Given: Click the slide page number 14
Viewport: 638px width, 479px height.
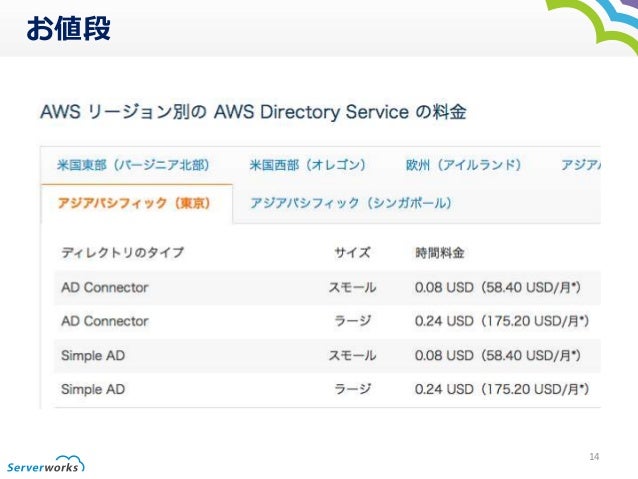Looking at the screenshot, I should pos(594,457).
